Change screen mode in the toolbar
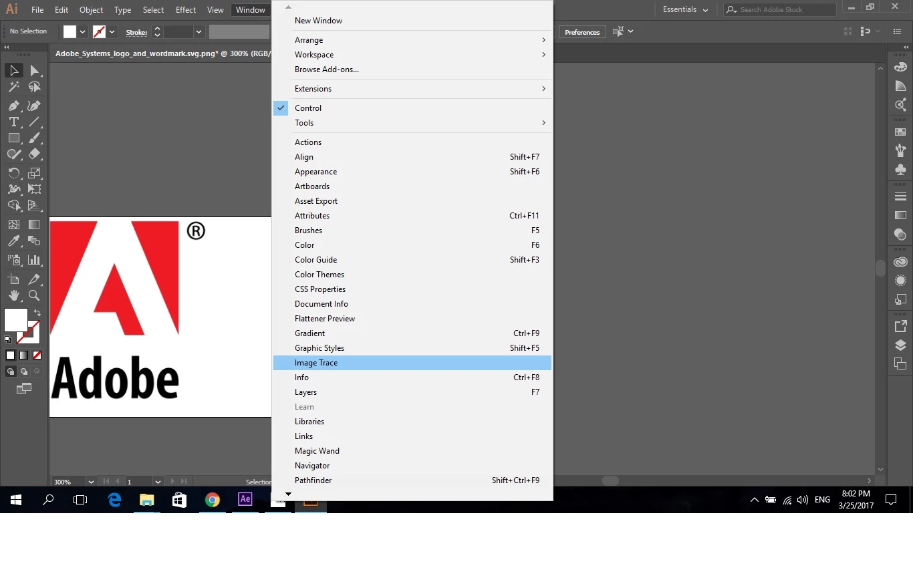 pos(24,388)
